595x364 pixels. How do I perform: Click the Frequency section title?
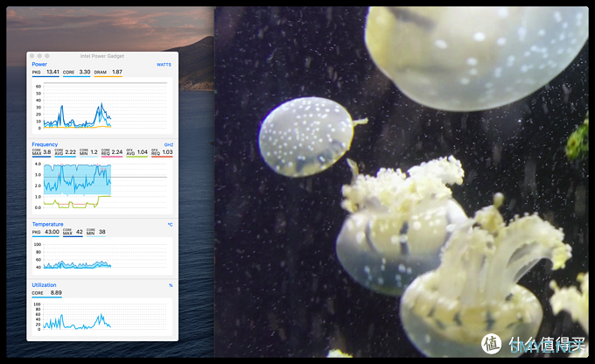45,144
